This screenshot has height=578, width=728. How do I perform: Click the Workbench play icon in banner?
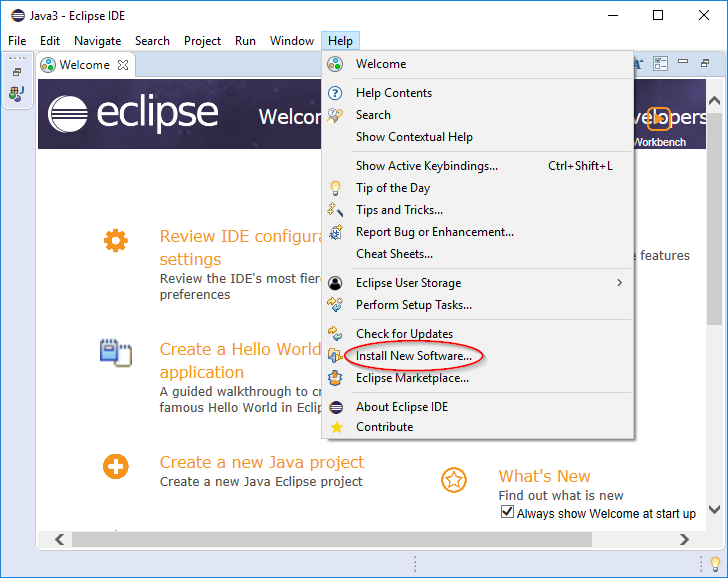pyautogui.click(x=659, y=118)
